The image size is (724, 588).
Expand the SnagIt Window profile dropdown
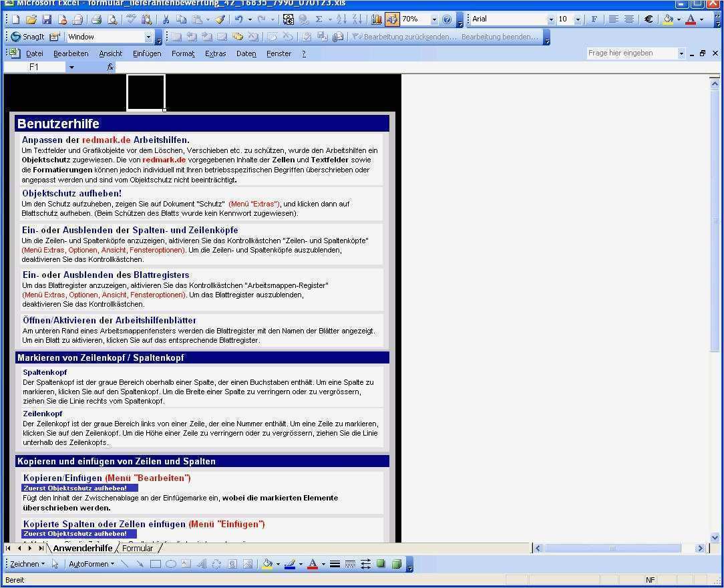tap(148, 37)
